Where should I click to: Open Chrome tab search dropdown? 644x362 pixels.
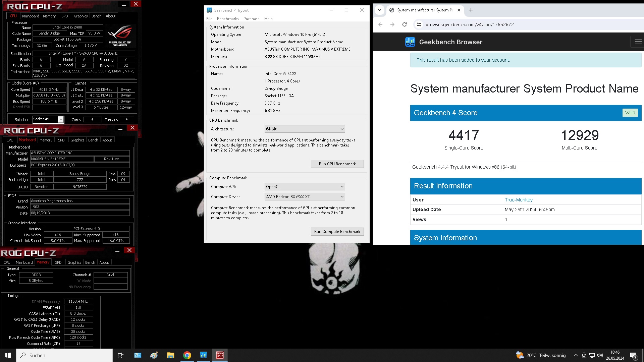pyautogui.click(x=380, y=10)
